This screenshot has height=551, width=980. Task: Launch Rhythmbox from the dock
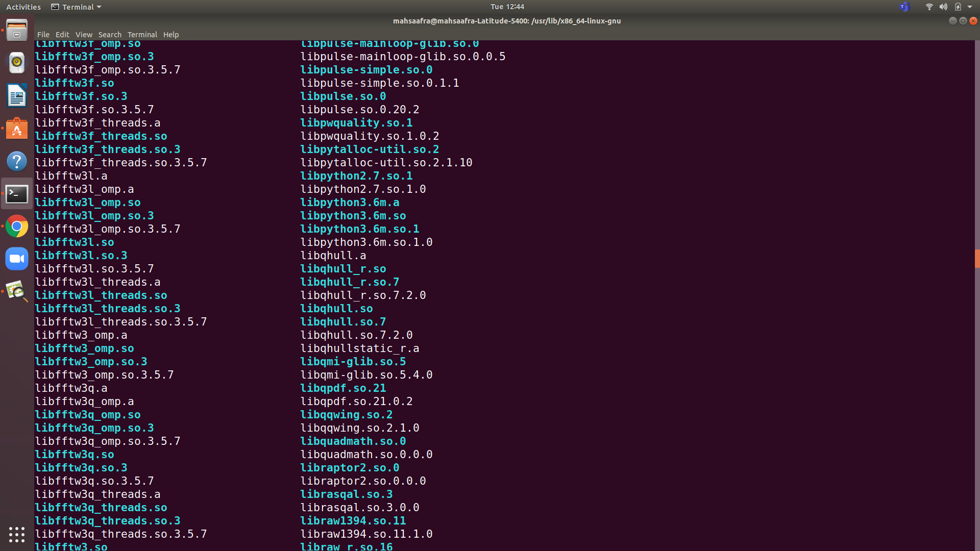(16, 63)
